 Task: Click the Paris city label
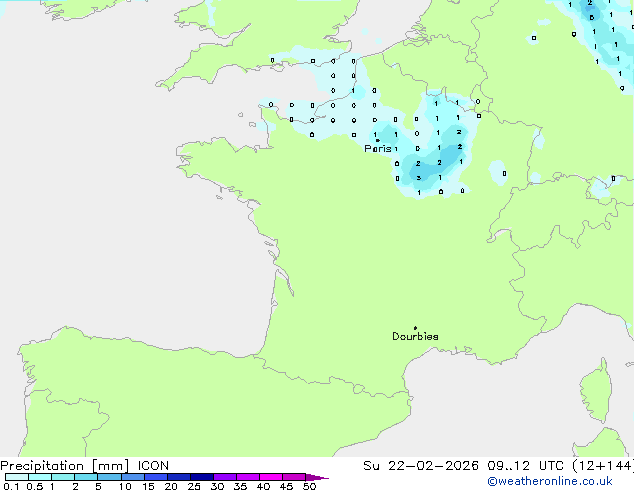click(x=378, y=148)
